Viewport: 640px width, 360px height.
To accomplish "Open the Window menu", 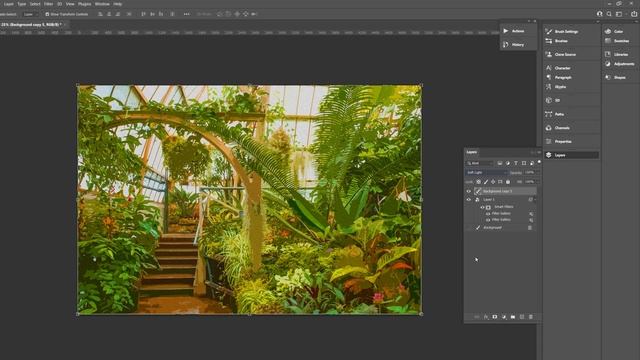I will [102, 4].
